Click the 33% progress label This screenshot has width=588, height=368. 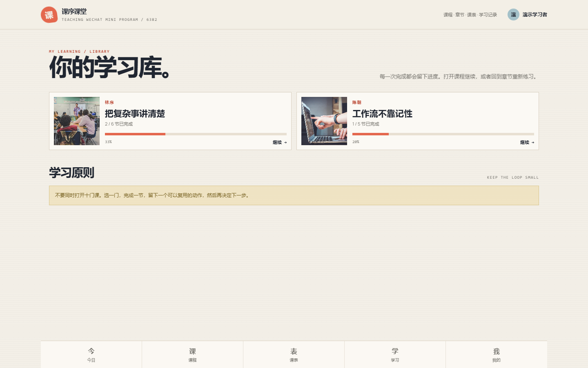click(108, 142)
